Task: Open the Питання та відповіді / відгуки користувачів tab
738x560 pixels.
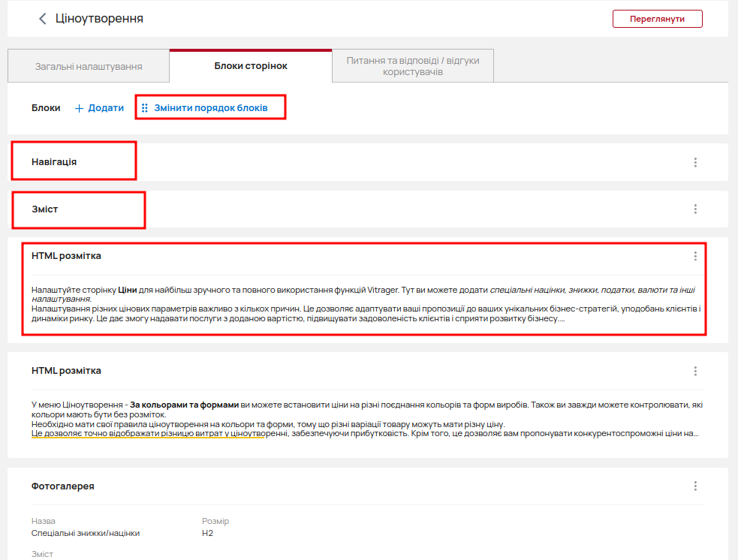Action: click(x=412, y=66)
